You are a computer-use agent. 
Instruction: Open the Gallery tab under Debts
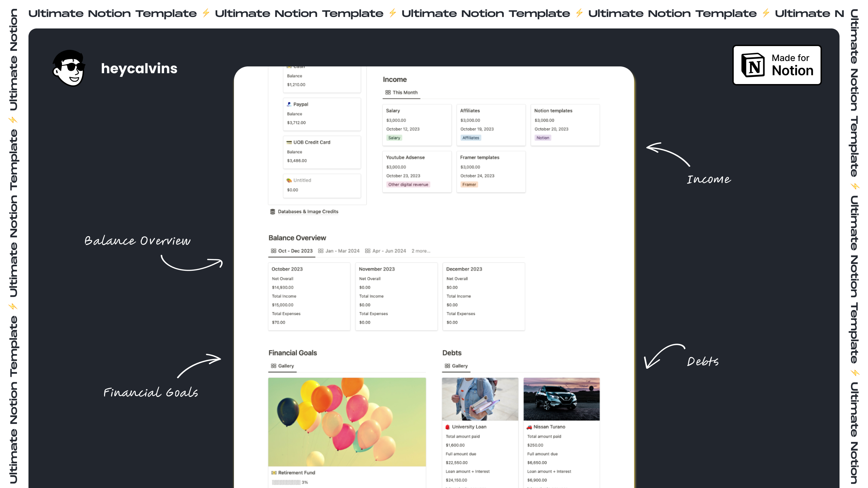(x=456, y=366)
